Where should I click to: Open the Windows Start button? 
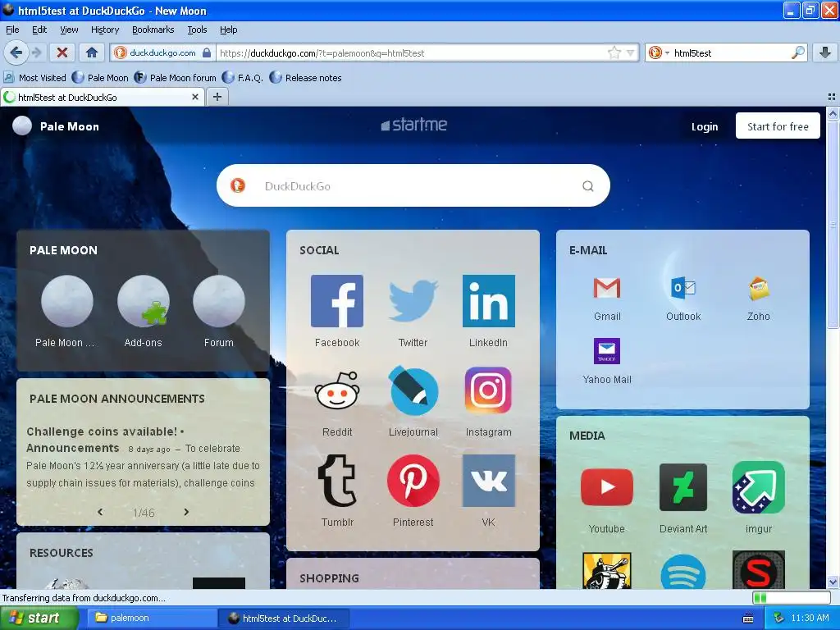point(39,619)
